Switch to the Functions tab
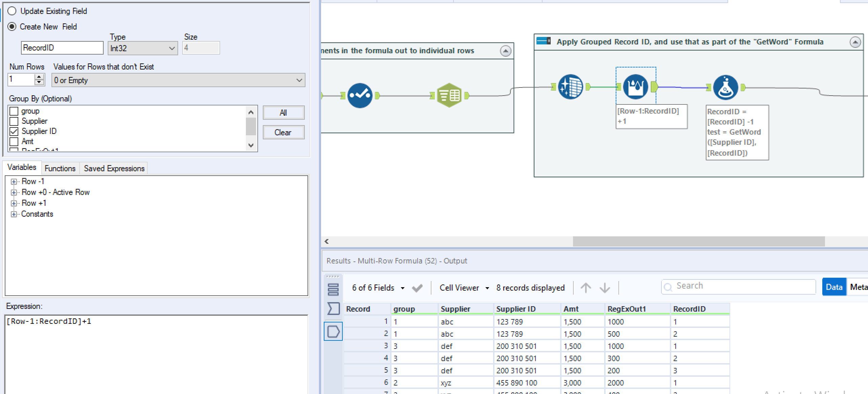Image resolution: width=868 pixels, height=394 pixels. 60,169
